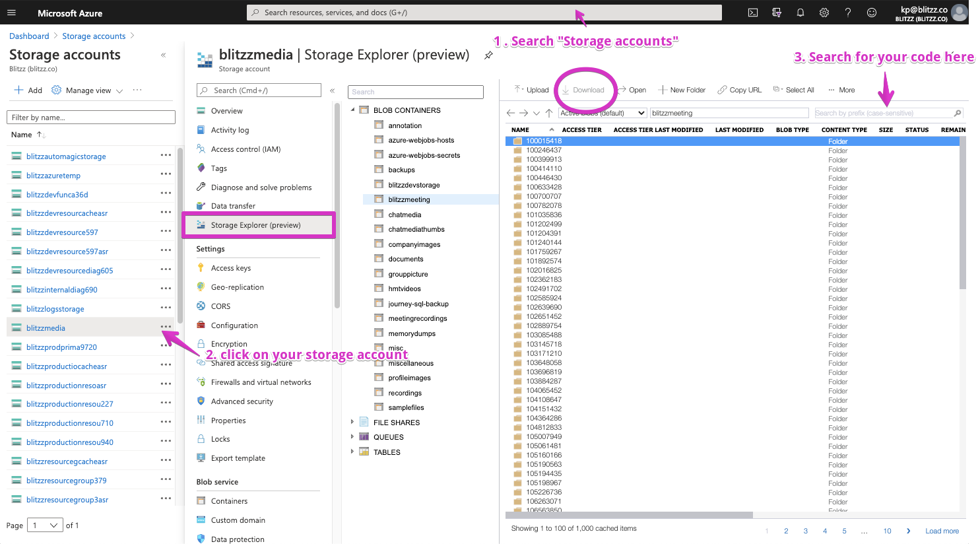Open directory and subscription filter icon

tap(777, 13)
